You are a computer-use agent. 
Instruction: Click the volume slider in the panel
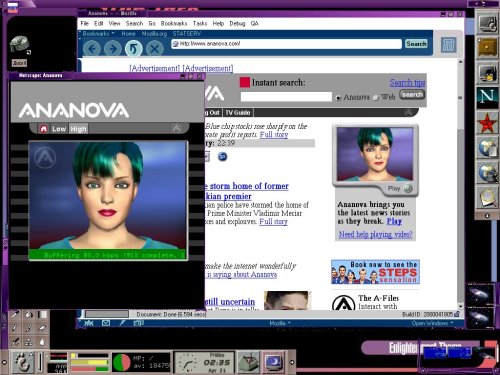click(x=41, y=362)
